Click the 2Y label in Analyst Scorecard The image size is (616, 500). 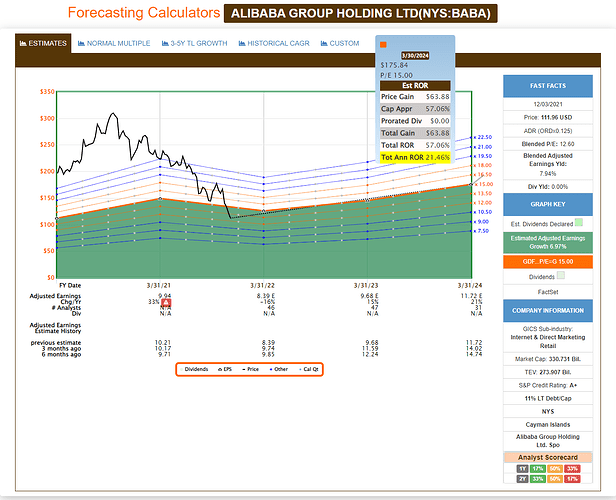(522, 479)
